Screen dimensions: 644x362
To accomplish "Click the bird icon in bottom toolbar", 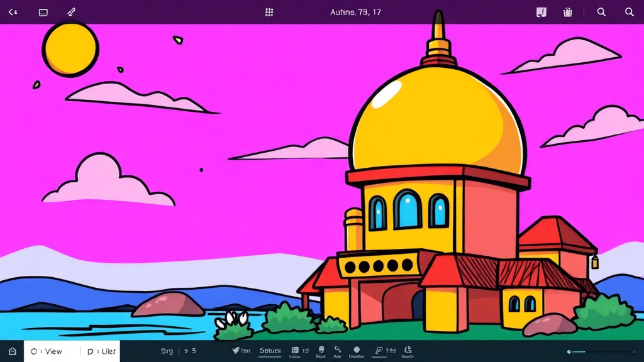I will pyautogui.click(x=236, y=351).
